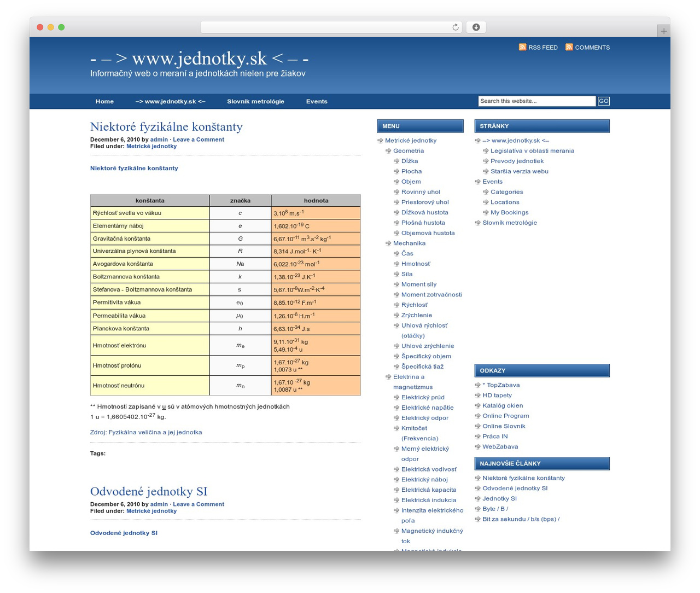Open the Home menu item
This screenshot has width=700, height=593.
(x=104, y=101)
